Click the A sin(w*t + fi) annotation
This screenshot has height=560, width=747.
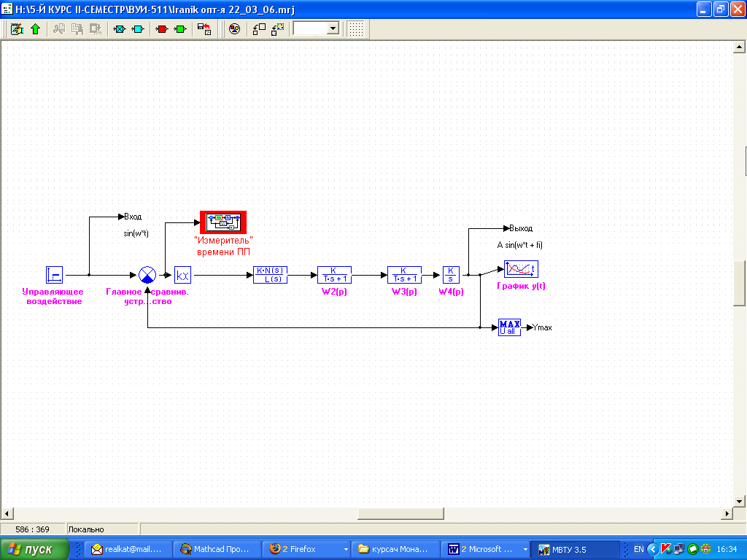click(x=519, y=245)
